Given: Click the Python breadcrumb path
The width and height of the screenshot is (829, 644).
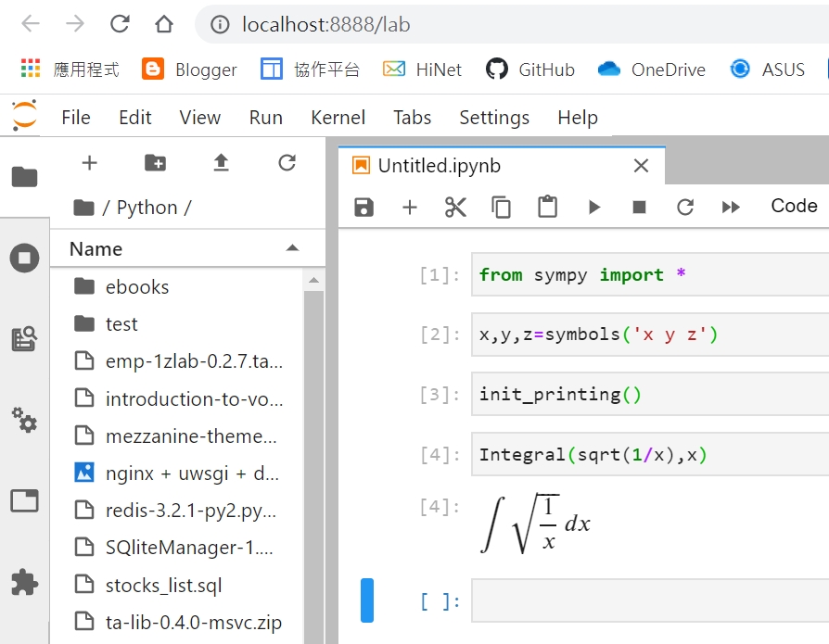Looking at the screenshot, I should point(147,208).
